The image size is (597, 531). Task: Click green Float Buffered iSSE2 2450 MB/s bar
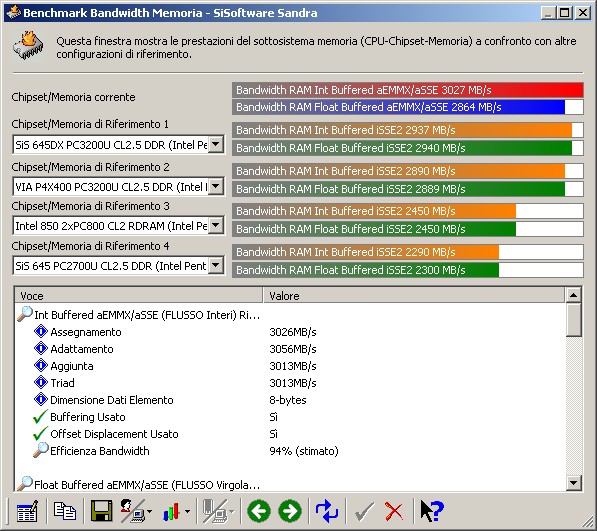coord(408,229)
